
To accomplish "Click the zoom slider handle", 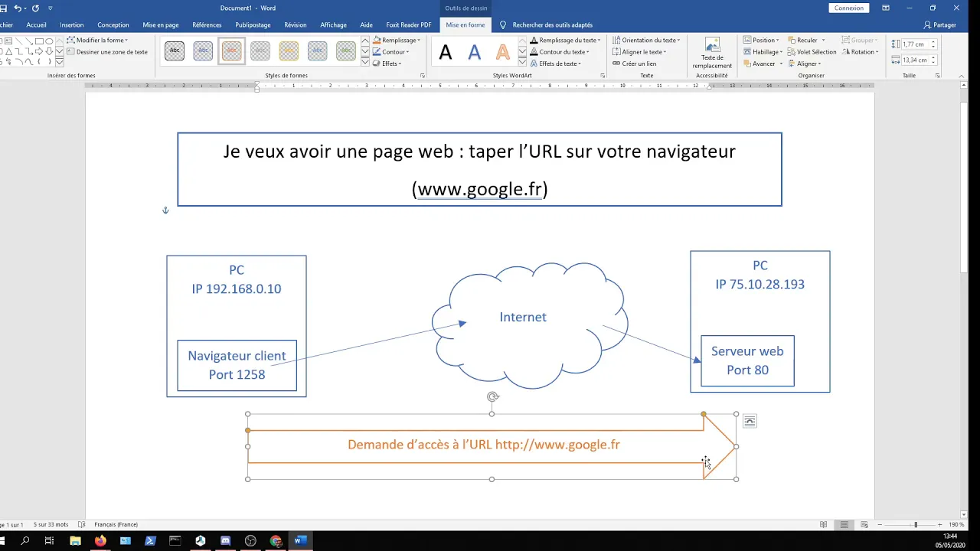I will click(916, 525).
